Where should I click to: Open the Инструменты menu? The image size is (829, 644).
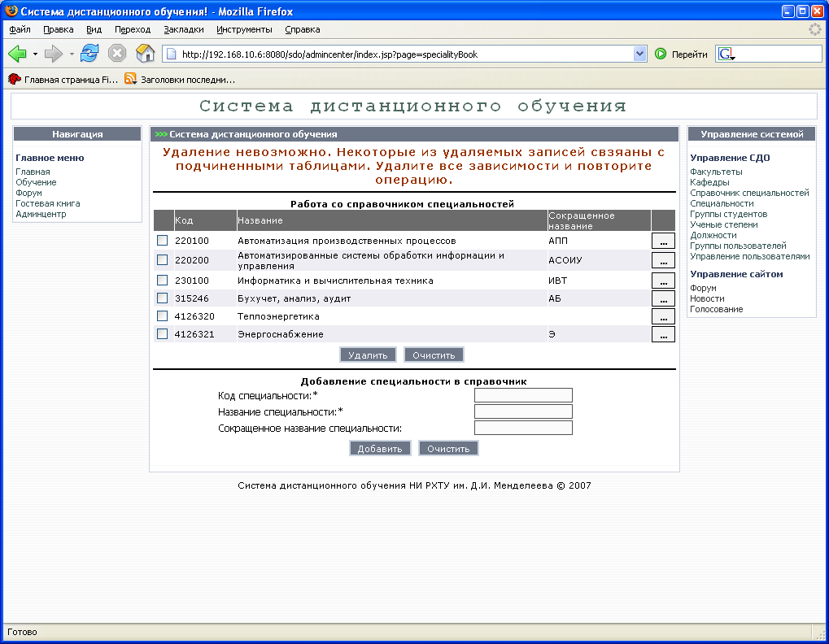[244, 29]
